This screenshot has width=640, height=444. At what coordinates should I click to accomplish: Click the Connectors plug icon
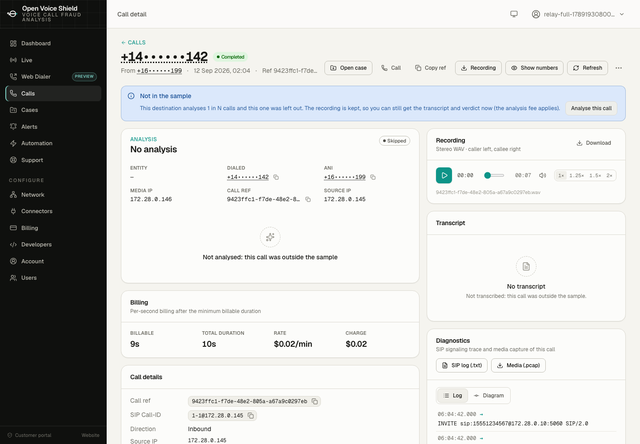pos(13,211)
